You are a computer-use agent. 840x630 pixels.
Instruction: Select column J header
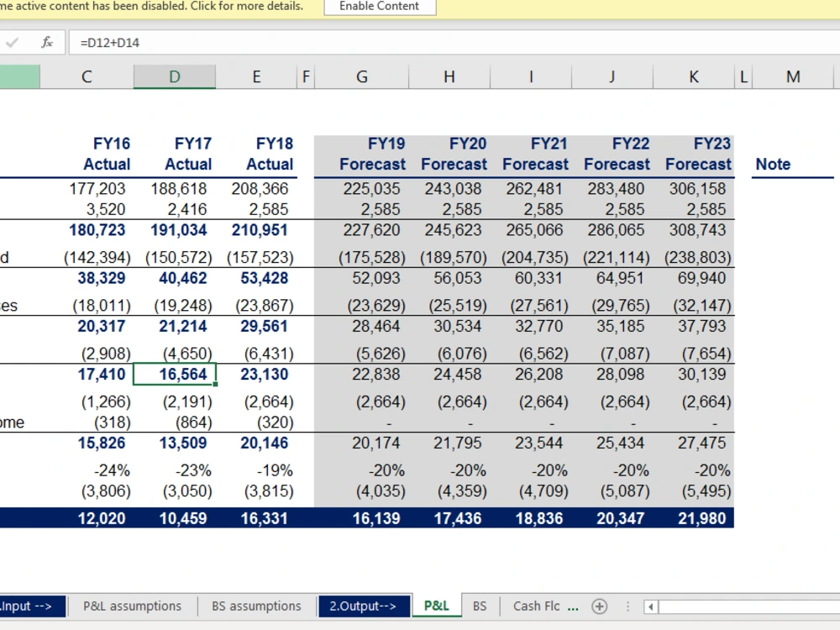click(612, 76)
